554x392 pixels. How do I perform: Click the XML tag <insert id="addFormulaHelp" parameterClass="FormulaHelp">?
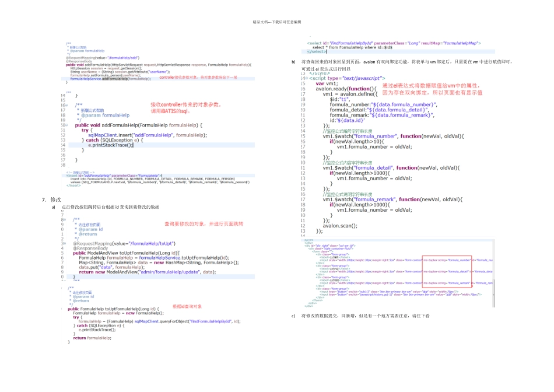114,176
